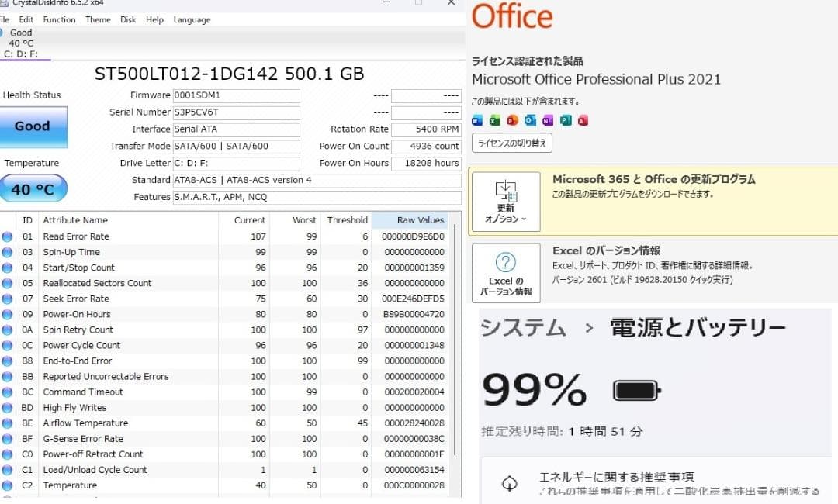Click the Access icon

click(583, 120)
